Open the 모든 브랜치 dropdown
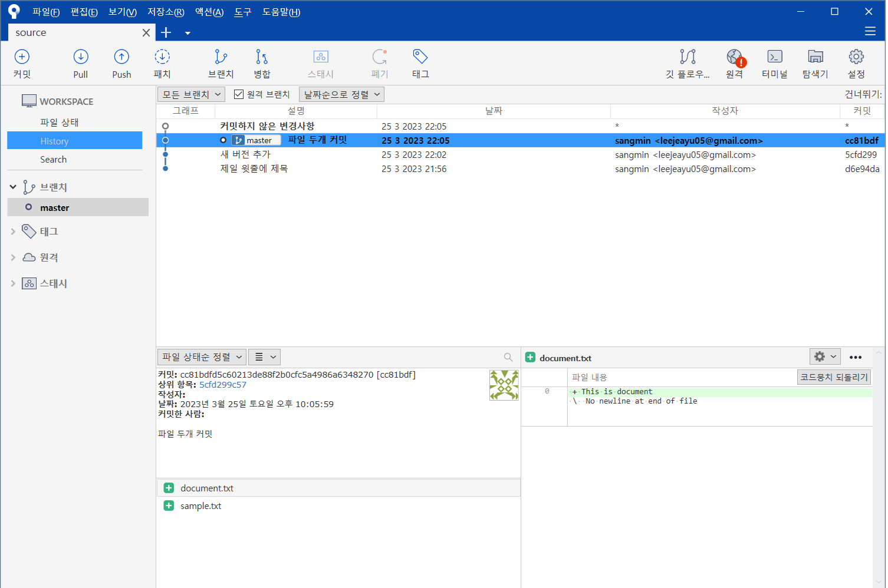888x588 pixels. point(191,94)
